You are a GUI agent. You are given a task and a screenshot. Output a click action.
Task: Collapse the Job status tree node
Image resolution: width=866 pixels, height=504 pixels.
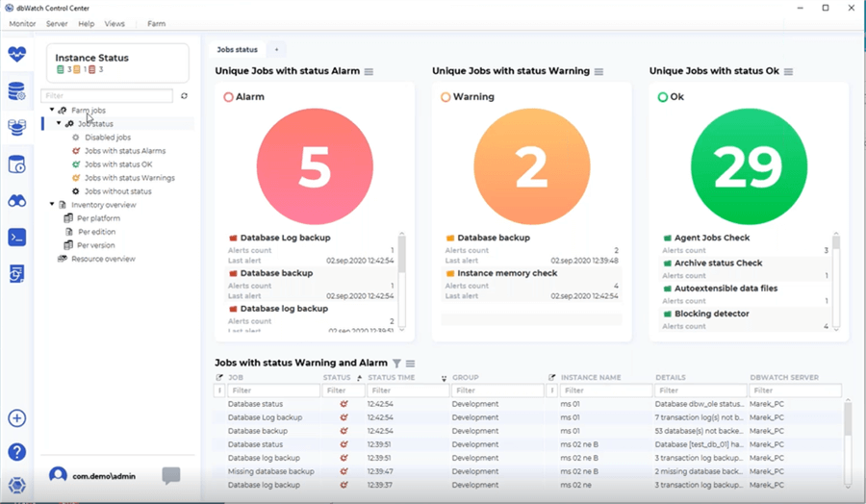(x=59, y=123)
